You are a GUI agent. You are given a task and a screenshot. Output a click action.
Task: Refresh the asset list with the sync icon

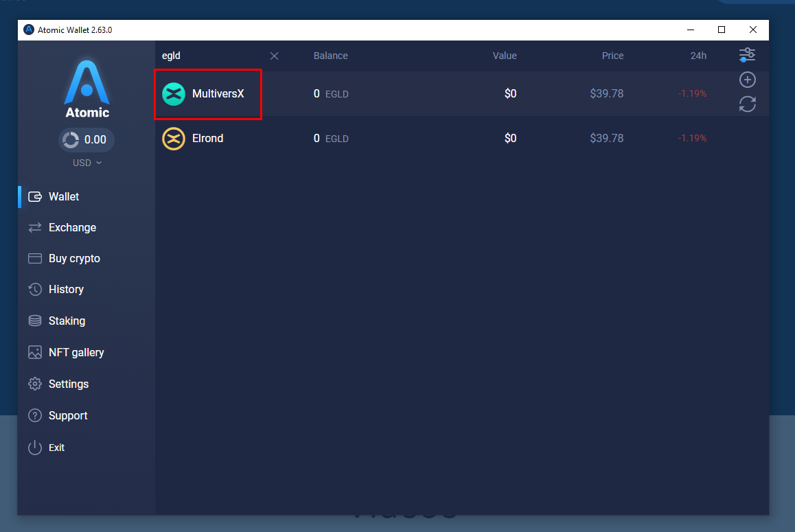[747, 104]
